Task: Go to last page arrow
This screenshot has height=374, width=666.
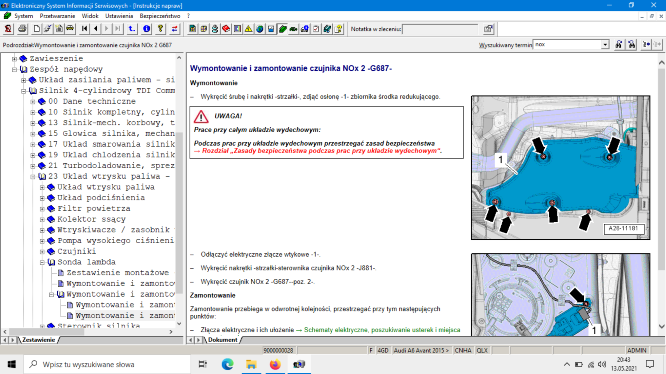Action: click(x=118, y=29)
